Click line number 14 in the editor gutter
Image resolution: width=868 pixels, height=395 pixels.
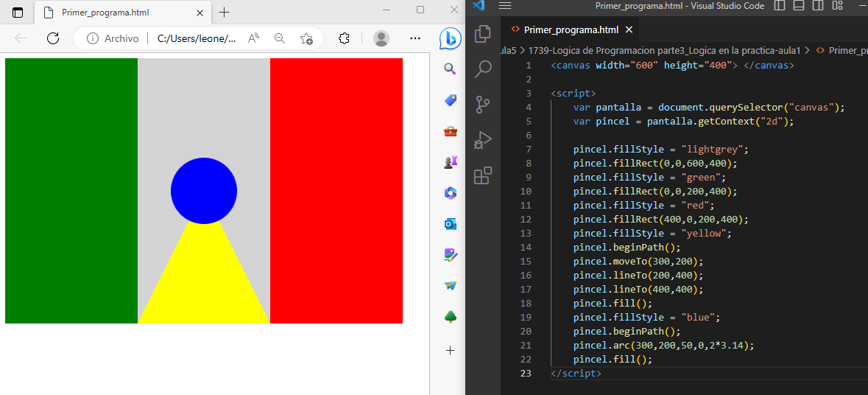pos(526,247)
